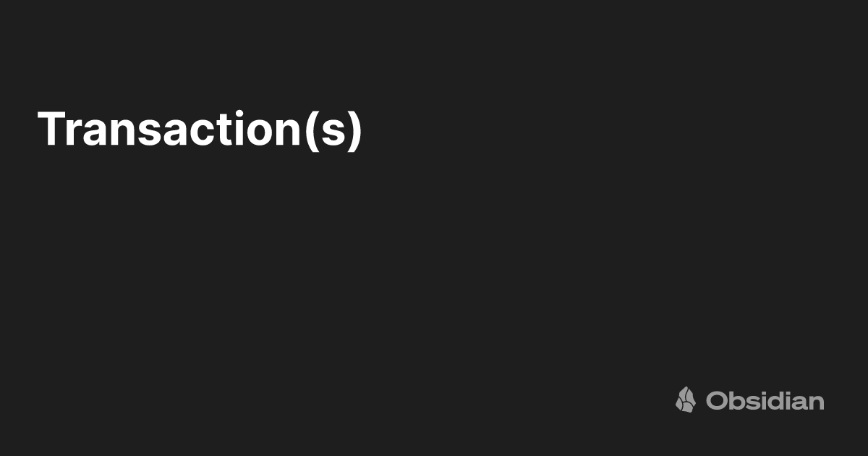This screenshot has height=456, width=868.
Task: Click 'Trans' at start of the title
Action: (99, 129)
